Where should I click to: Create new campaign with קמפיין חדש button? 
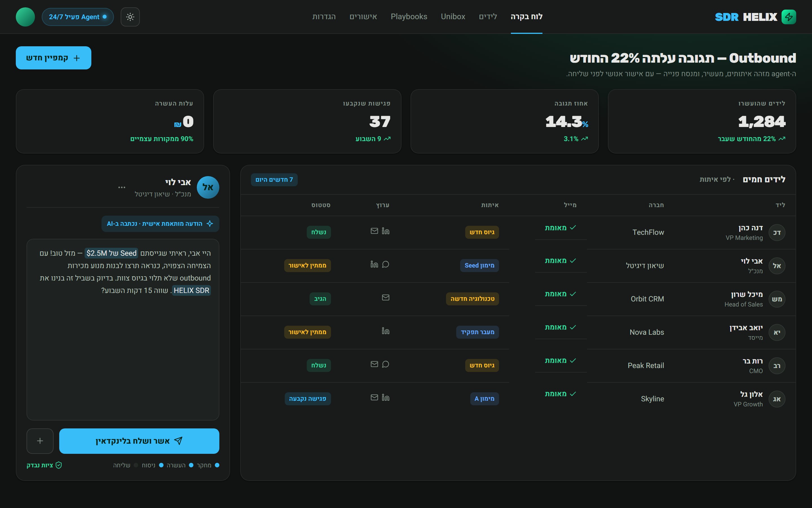click(x=53, y=58)
